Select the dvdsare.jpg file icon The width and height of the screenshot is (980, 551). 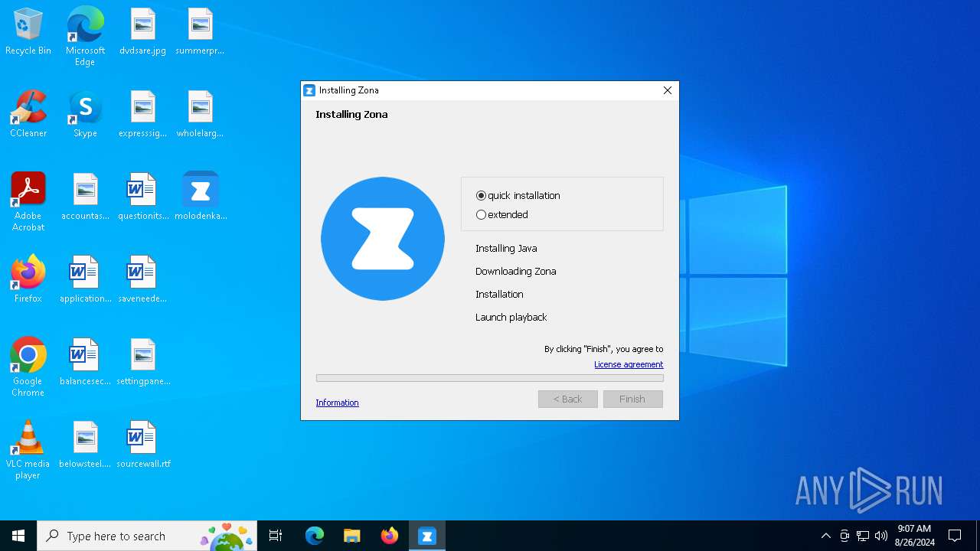143,32
